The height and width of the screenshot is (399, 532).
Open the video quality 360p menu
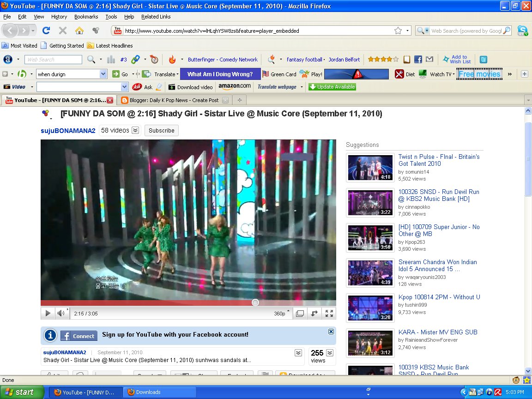pyautogui.click(x=282, y=314)
